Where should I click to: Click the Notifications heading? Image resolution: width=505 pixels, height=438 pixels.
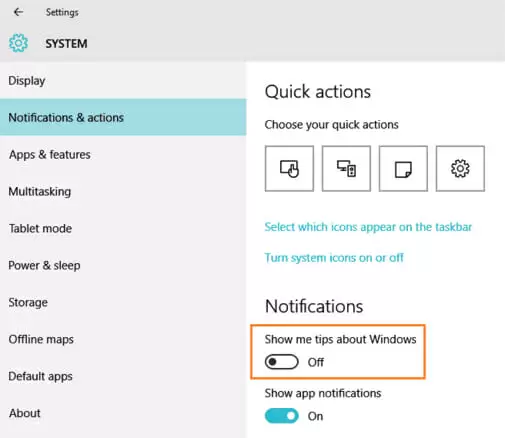(314, 306)
